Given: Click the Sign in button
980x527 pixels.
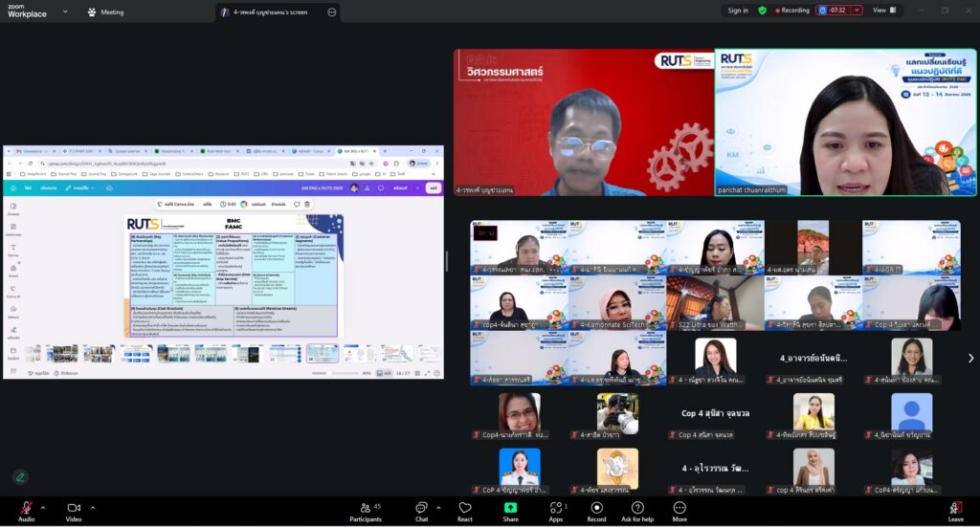Looking at the screenshot, I should (x=738, y=10).
